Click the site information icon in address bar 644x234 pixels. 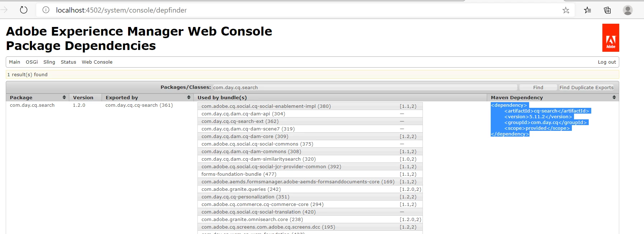(x=46, y=10)
